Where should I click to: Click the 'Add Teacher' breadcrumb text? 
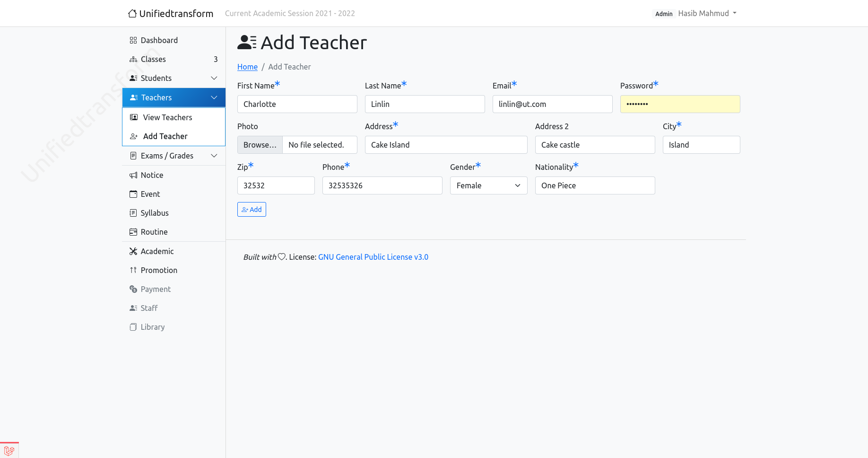click(x=289, y=67)
